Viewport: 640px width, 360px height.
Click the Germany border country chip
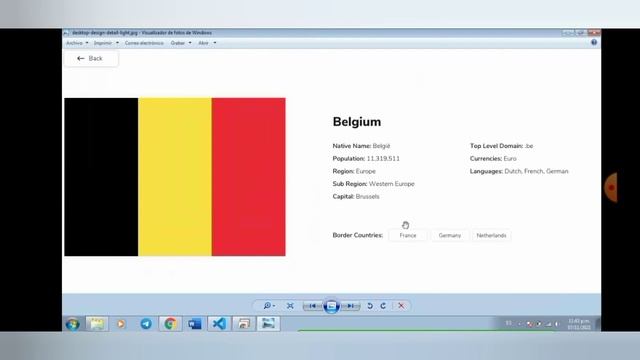pyautogui.click(x=450, y=236)
